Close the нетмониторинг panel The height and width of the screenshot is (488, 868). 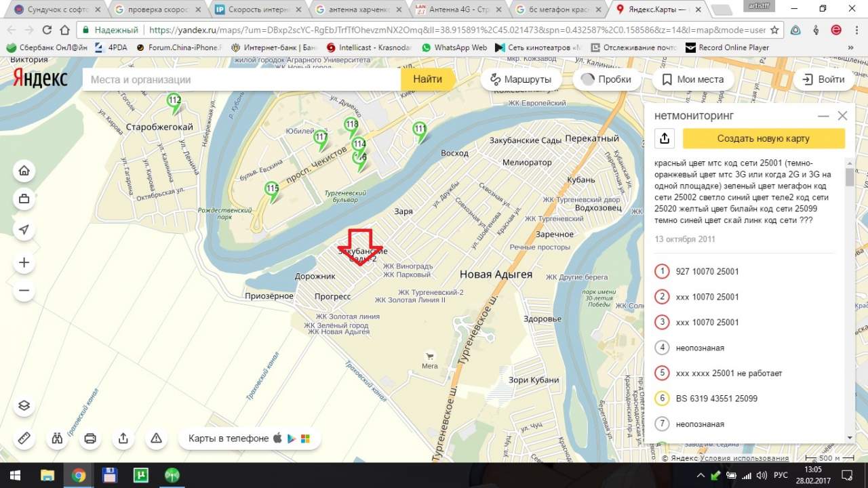click(842, 116)
